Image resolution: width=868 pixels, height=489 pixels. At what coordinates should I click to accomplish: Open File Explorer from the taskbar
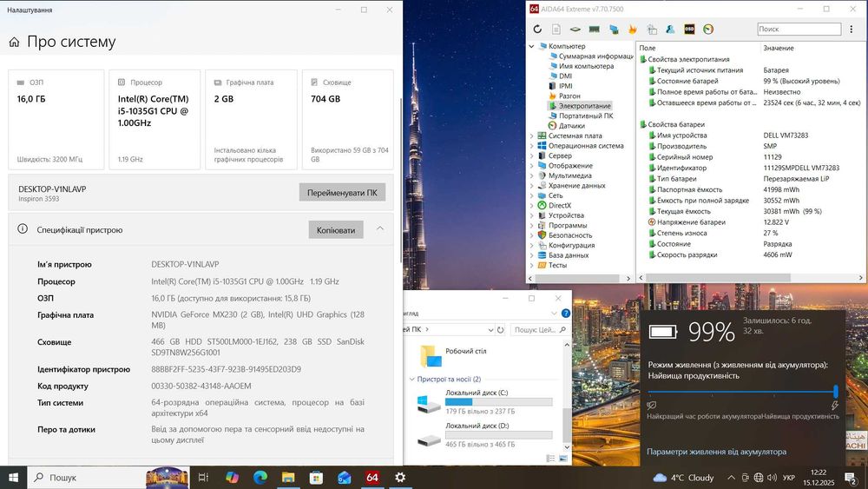click(288, 478)
